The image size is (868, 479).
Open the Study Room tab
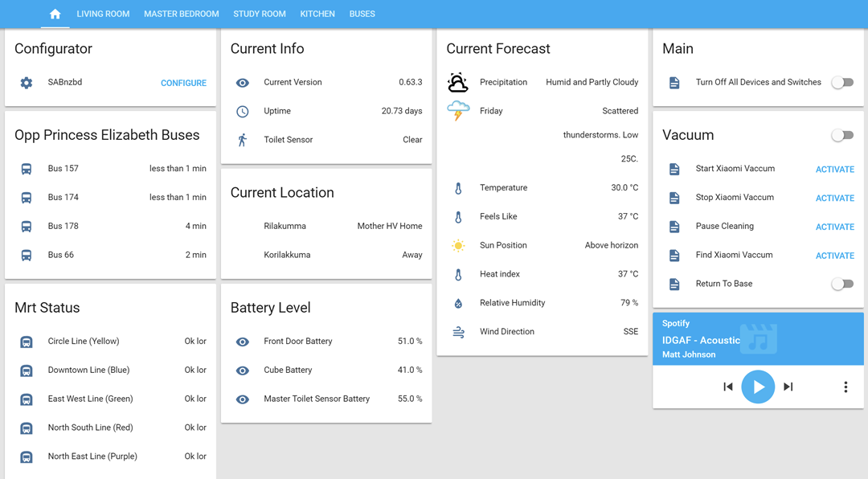(260, 14)
